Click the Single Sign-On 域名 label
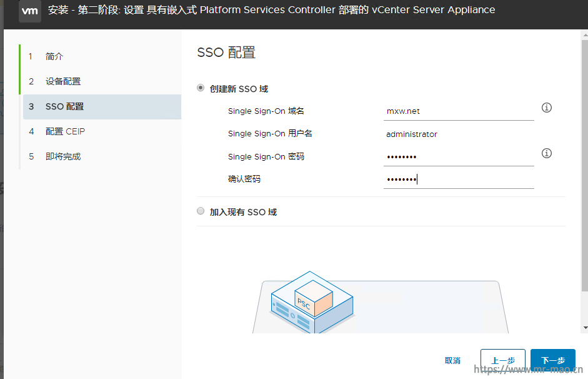 (x=266, y=111)
